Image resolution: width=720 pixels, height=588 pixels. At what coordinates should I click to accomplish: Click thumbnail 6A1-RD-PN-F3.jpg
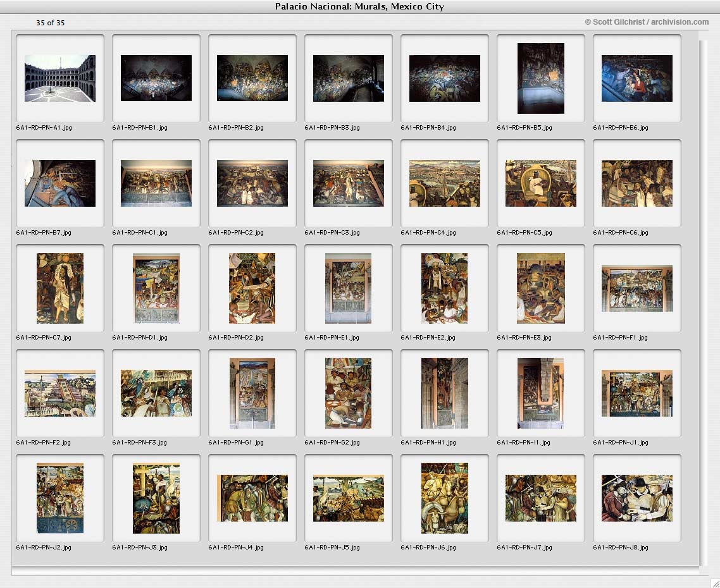point(156,393)
